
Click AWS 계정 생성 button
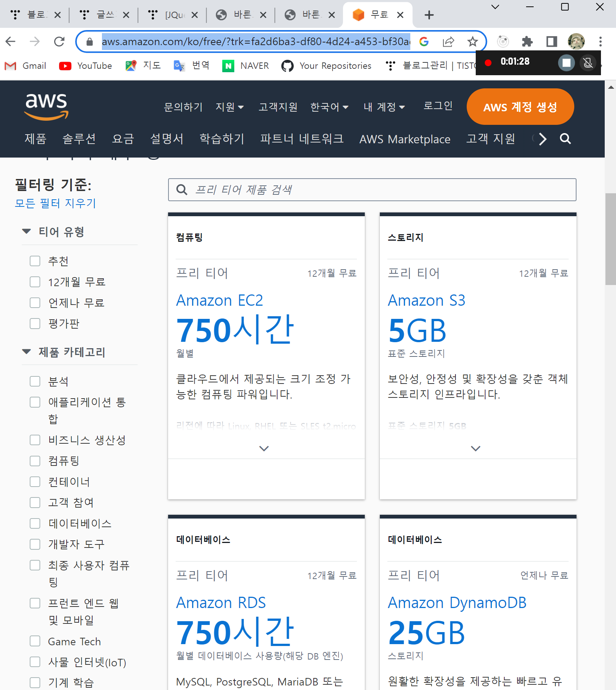pyautogui.click(x=520, y=107)
